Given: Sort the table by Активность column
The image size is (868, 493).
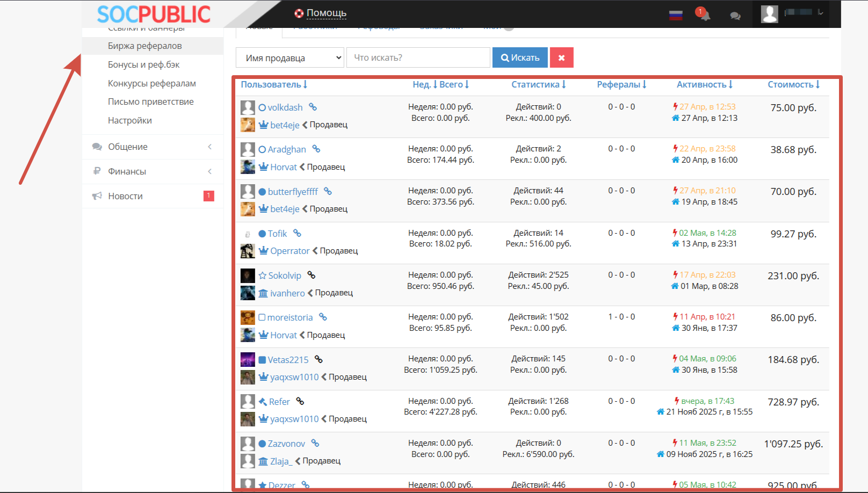Looking at the screenshot, I should point(705,84).
